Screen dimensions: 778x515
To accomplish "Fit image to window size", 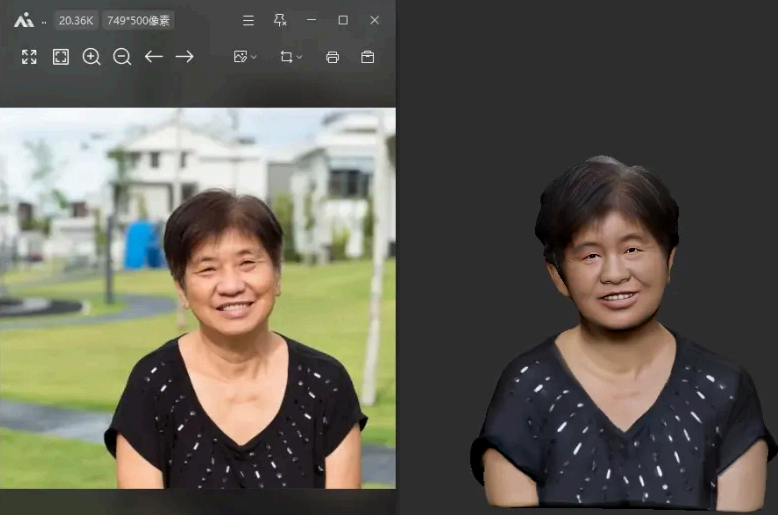I will tap(61, 57).
